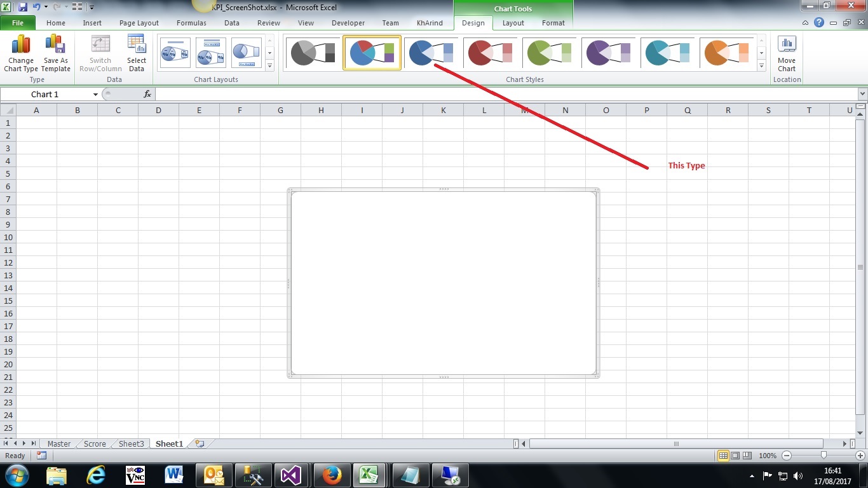Open the Data ribbon tab
This screenshot has height=488, width=868.
(x=232, y=23)
